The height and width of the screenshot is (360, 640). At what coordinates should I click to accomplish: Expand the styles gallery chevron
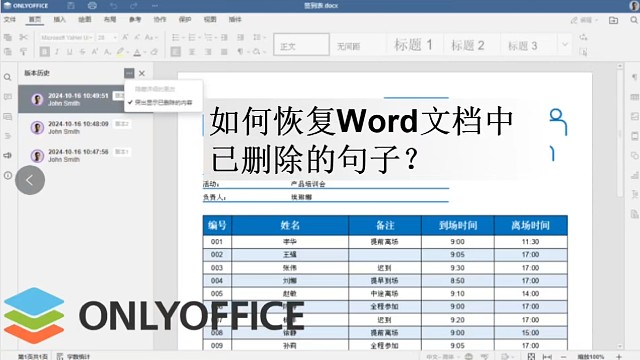click(565, 44)
